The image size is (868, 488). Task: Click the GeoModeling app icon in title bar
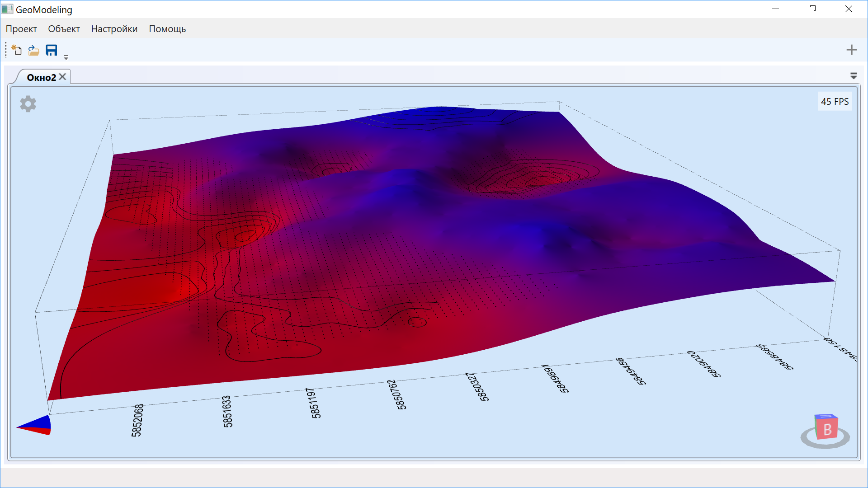(7, 9)
